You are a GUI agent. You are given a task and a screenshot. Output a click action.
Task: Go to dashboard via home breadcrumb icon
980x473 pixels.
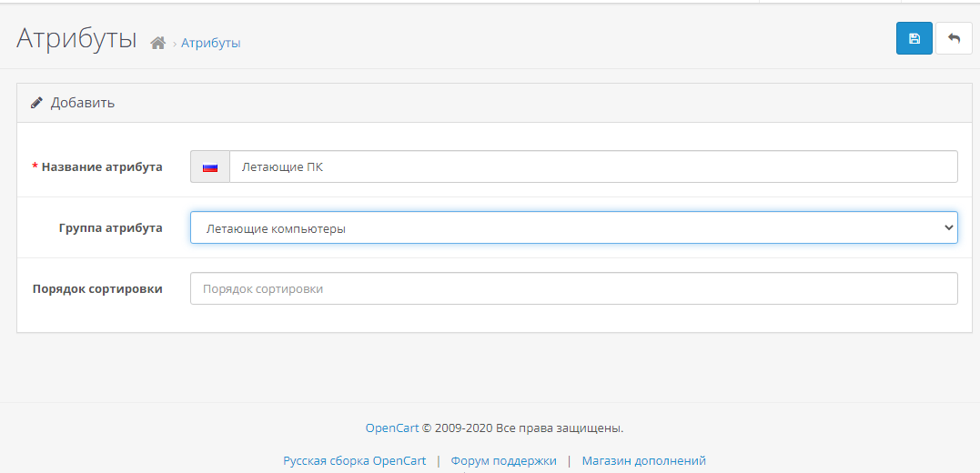[x=157, y=43]
